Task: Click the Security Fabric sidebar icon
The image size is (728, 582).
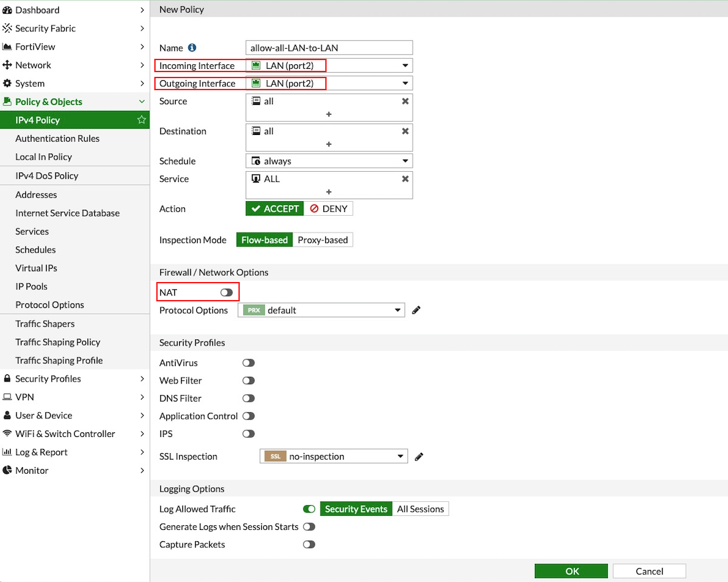Action: [x=9, y=28]
